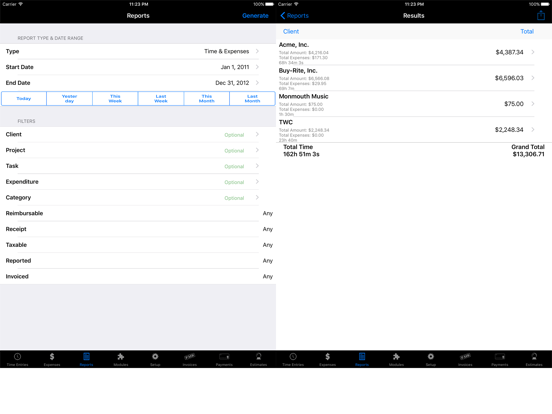Image resolution: width=552 pixels, height=414 pixels.
Task: Select the $4,387.34 Acme total amount
Action: click(509, 52)
